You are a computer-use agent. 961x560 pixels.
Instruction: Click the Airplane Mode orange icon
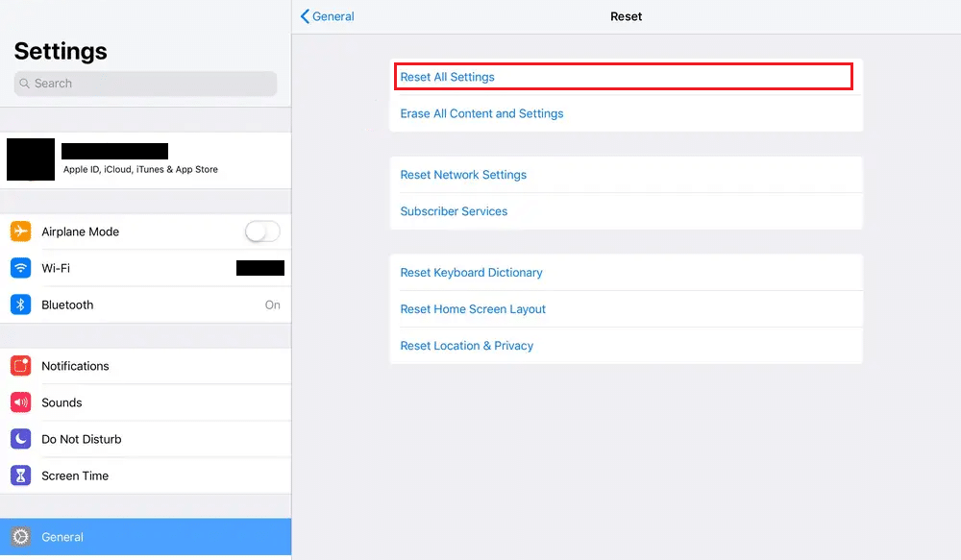pos(21,231)
